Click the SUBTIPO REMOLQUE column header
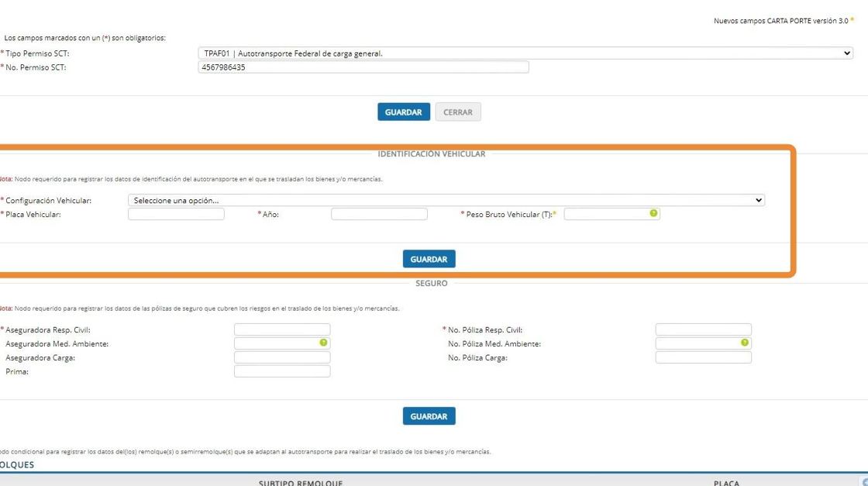The width and height of the screenshot is (868, 486). 301,483
